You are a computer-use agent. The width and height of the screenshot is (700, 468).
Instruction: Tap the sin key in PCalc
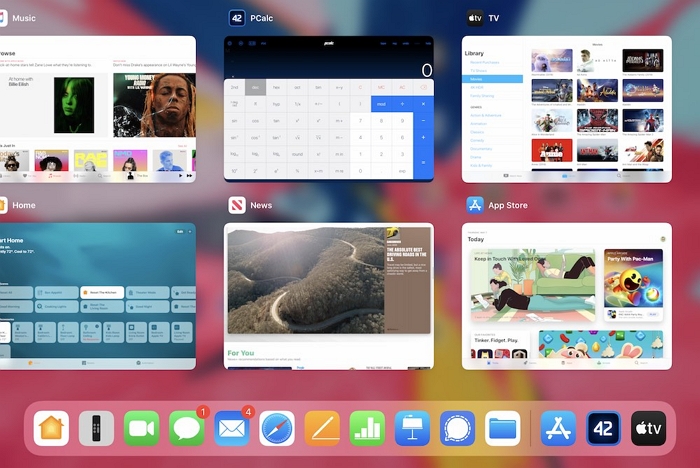(x=234, y=121)
